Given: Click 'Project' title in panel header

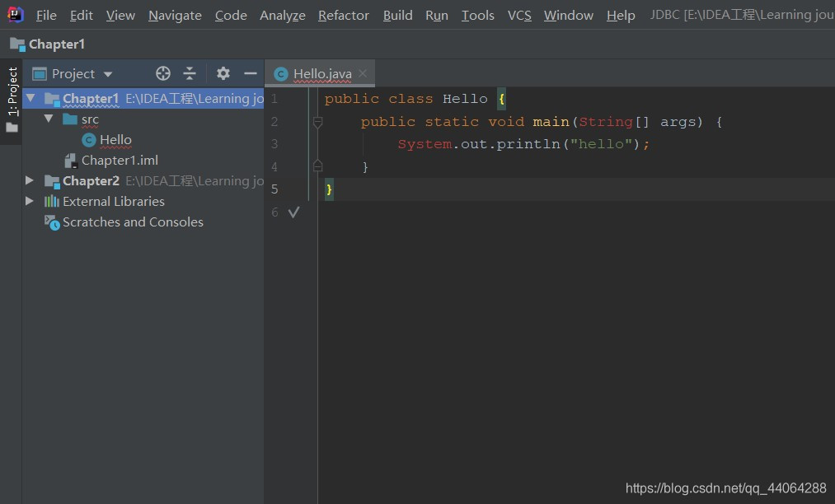Looking at the screenshot, I should [73, 74].
